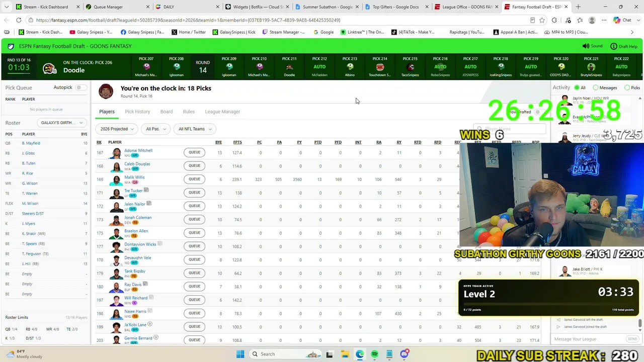
Task: Click the SEND message button
Action: 632,339
